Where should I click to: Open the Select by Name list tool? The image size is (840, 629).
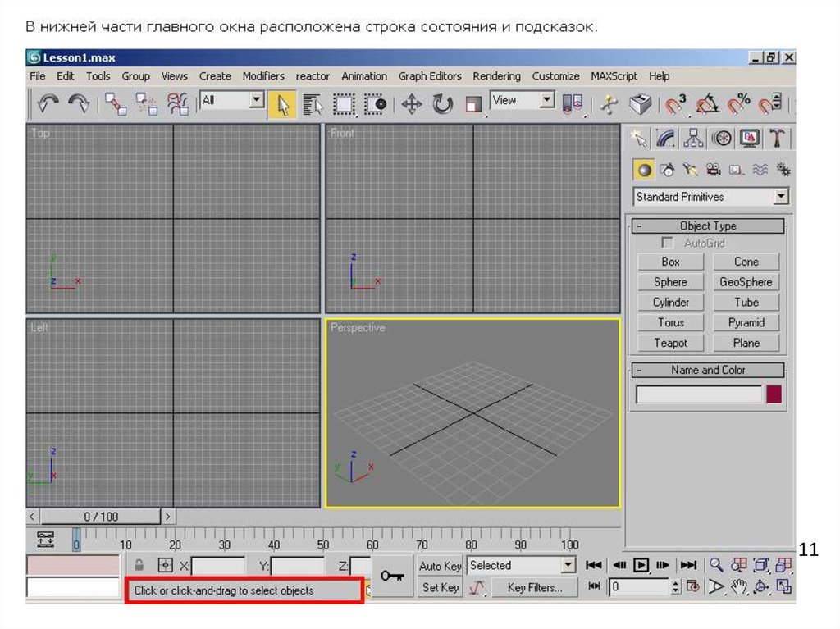[313, 104]
